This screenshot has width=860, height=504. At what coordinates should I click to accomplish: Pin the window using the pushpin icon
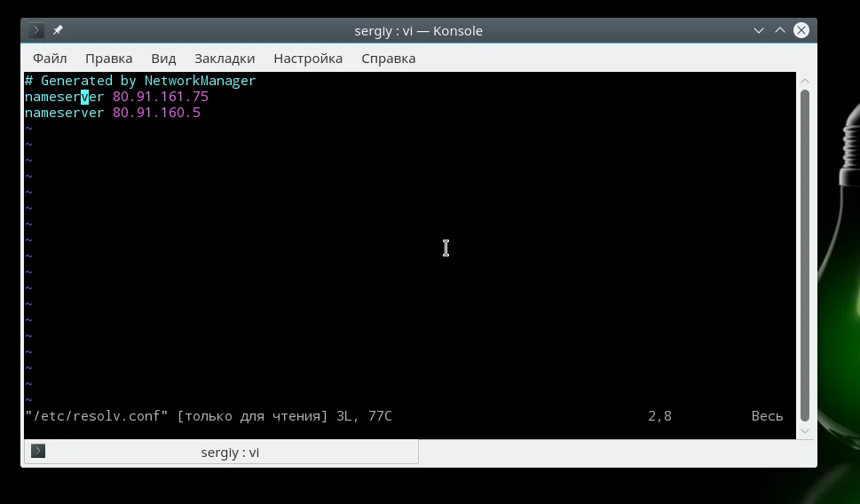pos(58,31)
